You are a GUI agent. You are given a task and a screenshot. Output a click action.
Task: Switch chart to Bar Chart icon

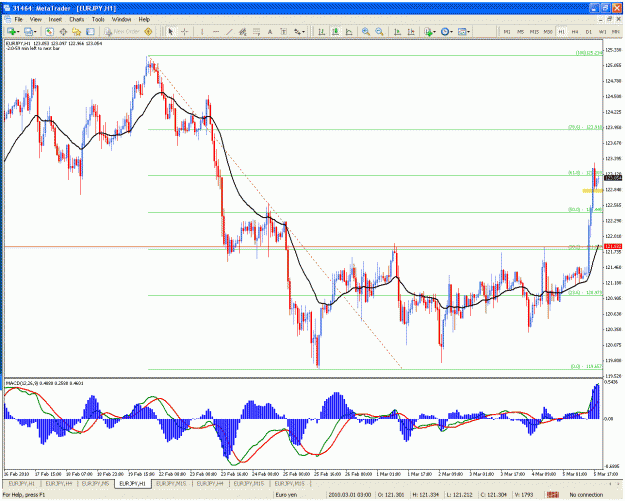(321, 32)
